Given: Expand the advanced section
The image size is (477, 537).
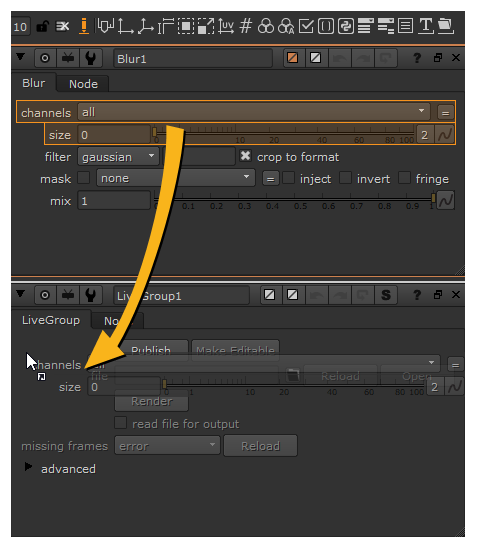Looking at the screenshot, I should point(28,467).
